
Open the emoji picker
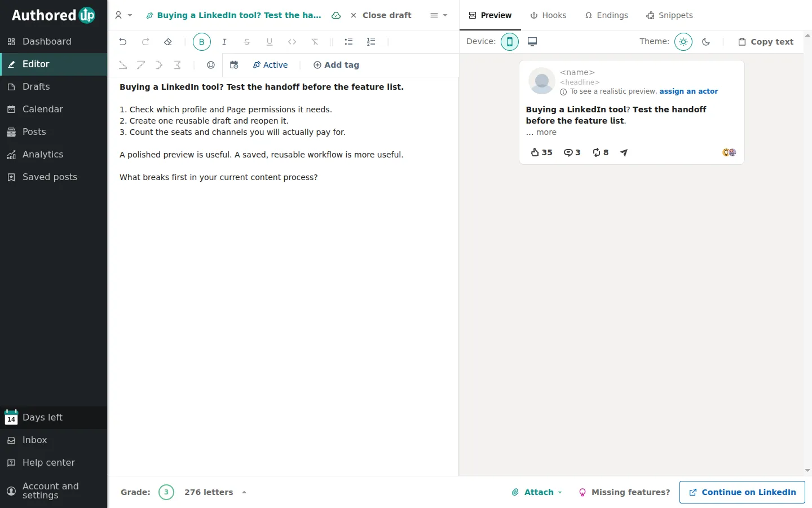point(211,65)
